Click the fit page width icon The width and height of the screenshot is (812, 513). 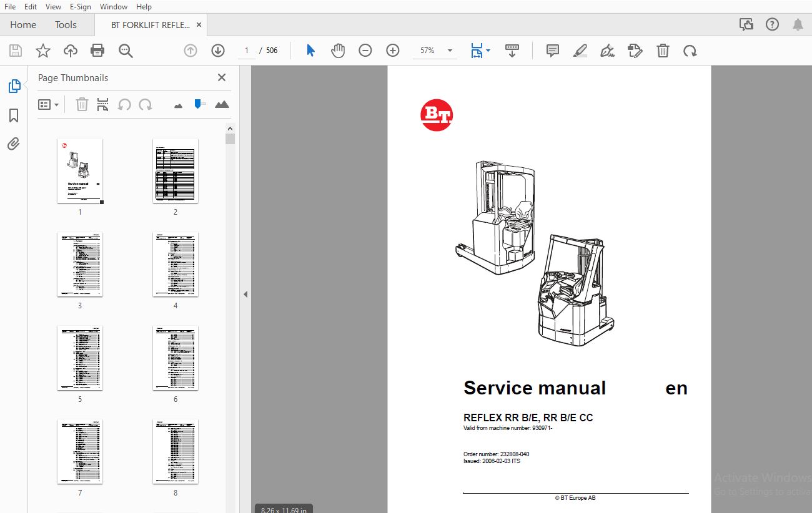pos(477,51)
